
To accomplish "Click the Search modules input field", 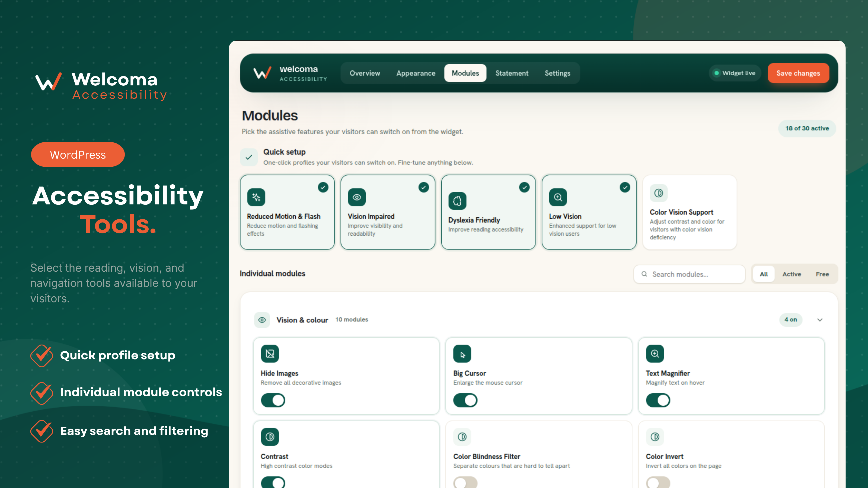I will [690, 274].
